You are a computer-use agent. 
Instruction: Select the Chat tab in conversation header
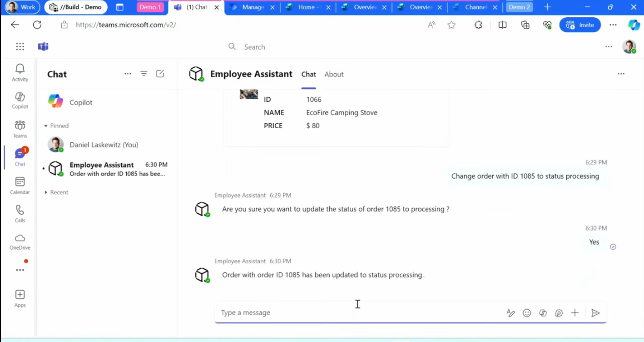(308, 74)
